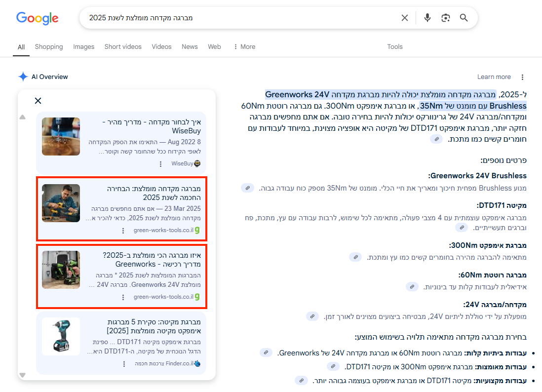
Task: Open the Makita impact driver thumbnail
Action: (x=61, y=336)
